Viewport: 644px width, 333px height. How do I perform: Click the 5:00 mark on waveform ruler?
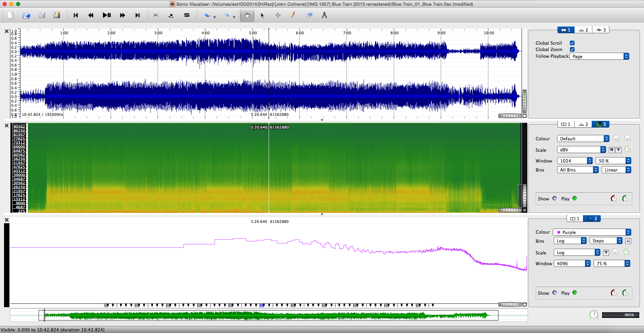point(253,33)
